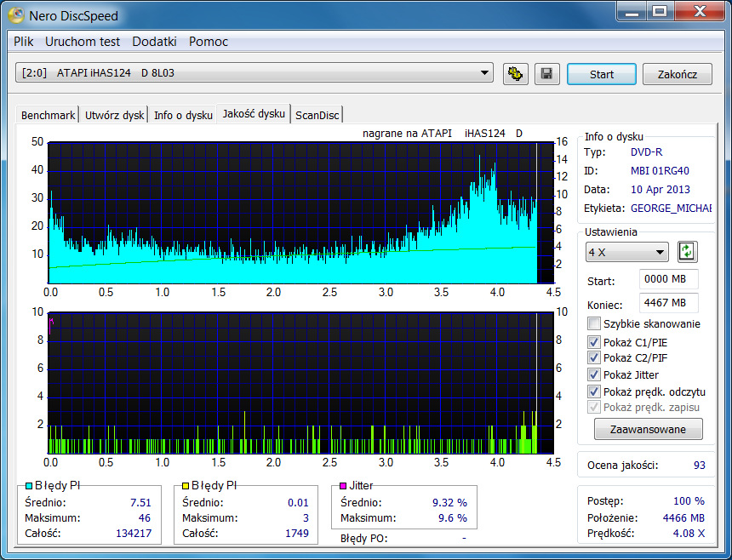Viewport: 732px width, 560px height.
Task: Enable the Szybkie skanowanie checkbox
Action: coord(594,323)
